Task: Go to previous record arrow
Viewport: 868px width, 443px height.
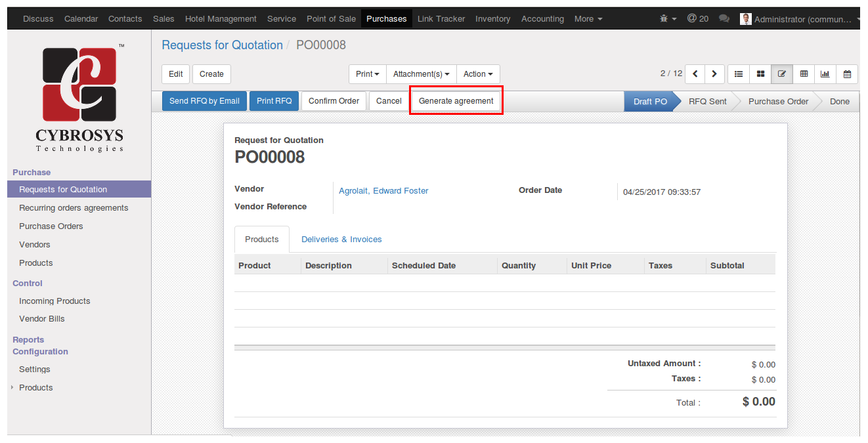Action: pos(695,74)
